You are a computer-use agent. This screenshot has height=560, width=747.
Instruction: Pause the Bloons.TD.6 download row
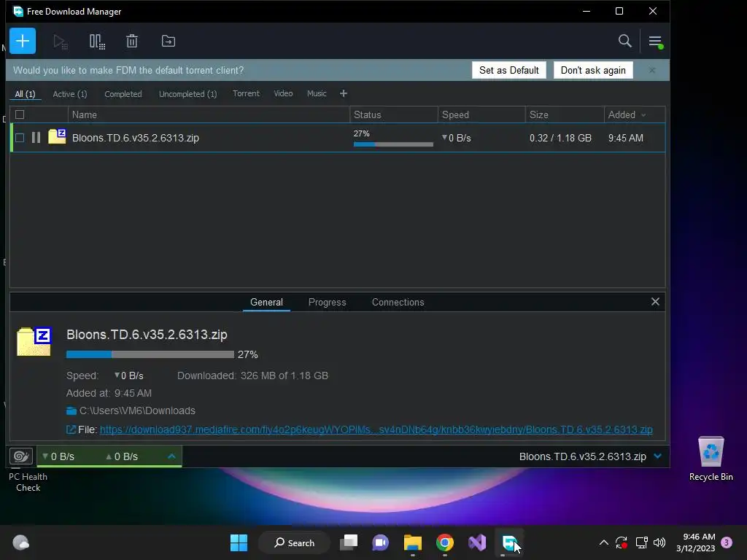coord(36,138)
